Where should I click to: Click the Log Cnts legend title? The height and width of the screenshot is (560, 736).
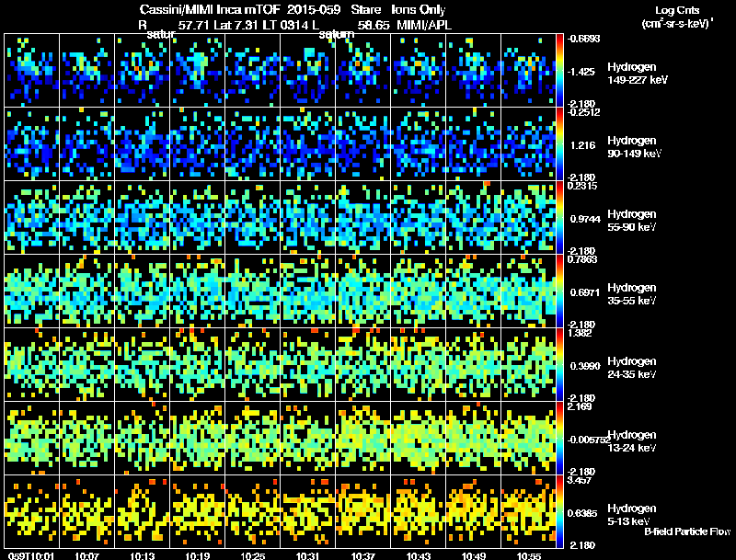pos(677,10)
